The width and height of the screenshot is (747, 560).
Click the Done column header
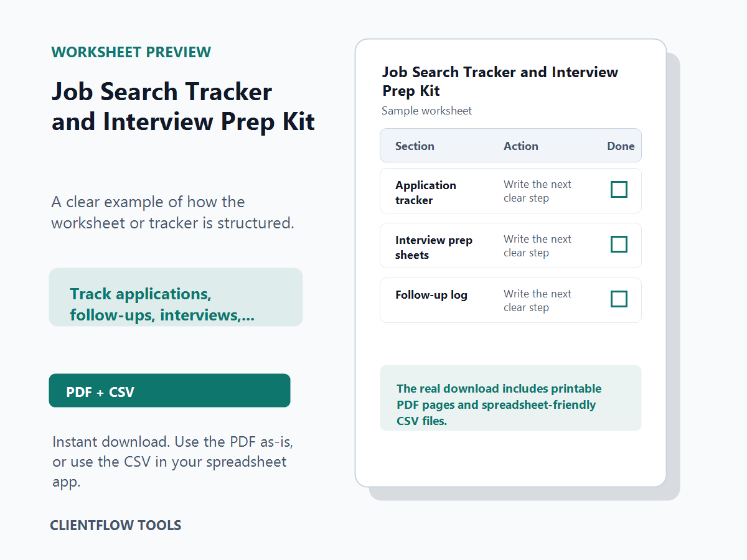[x=621, y=146]
